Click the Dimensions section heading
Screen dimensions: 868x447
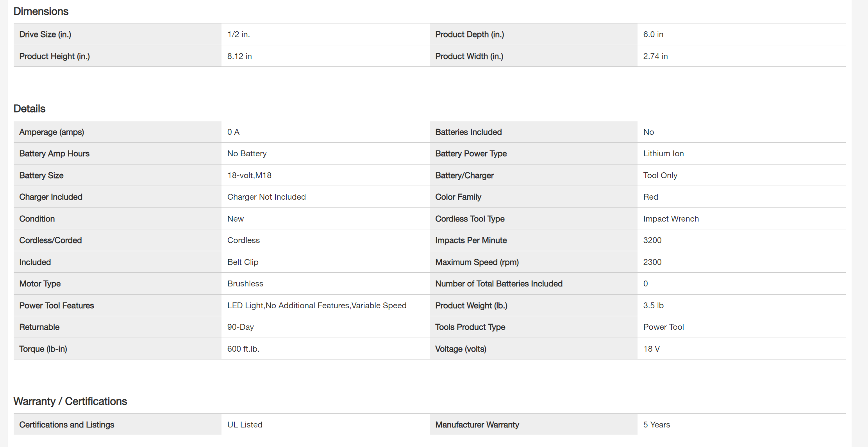point(41,11)
